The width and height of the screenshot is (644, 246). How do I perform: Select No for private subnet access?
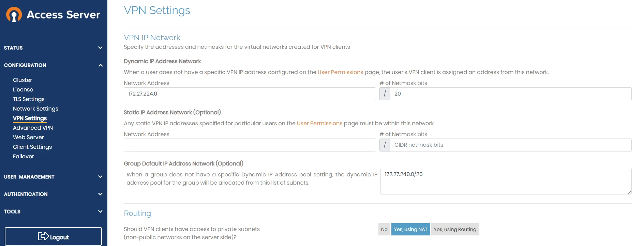tap(384, 229)
